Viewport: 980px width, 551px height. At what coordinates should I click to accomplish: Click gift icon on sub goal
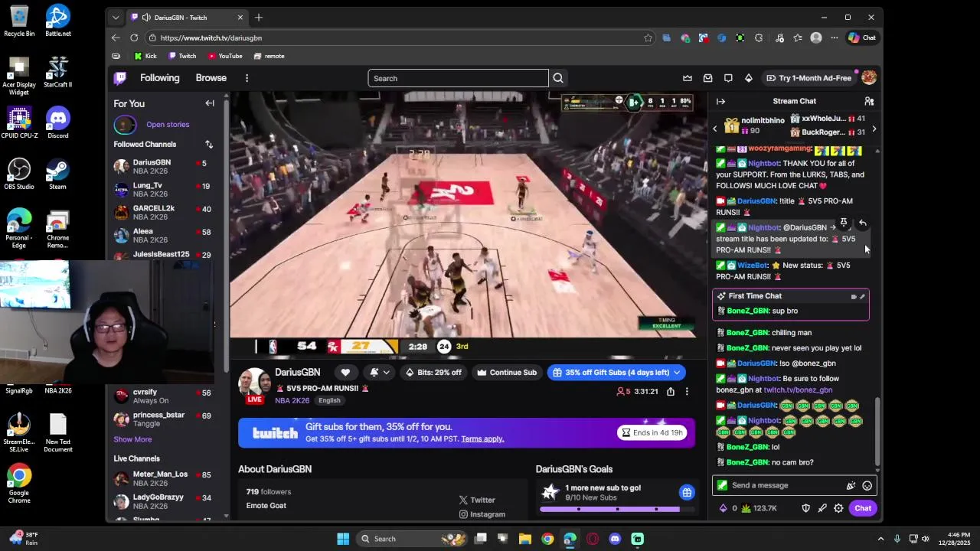687,492
